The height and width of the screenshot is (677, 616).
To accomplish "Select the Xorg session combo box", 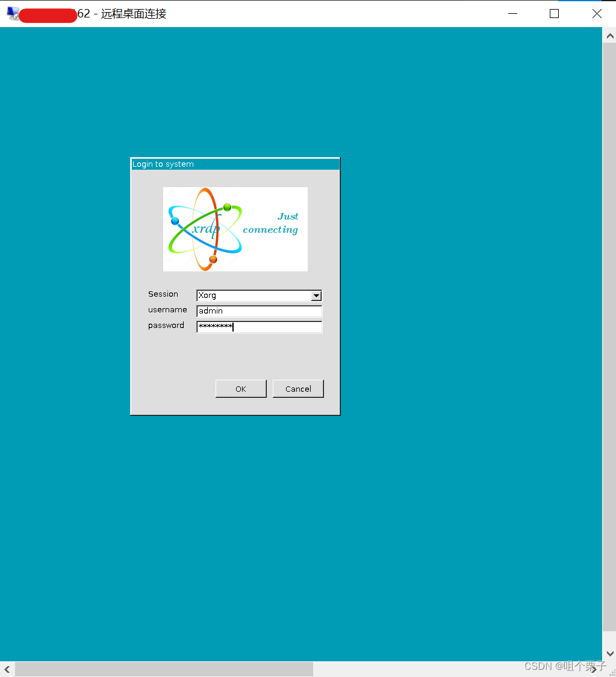I will (x=259, y=295).
